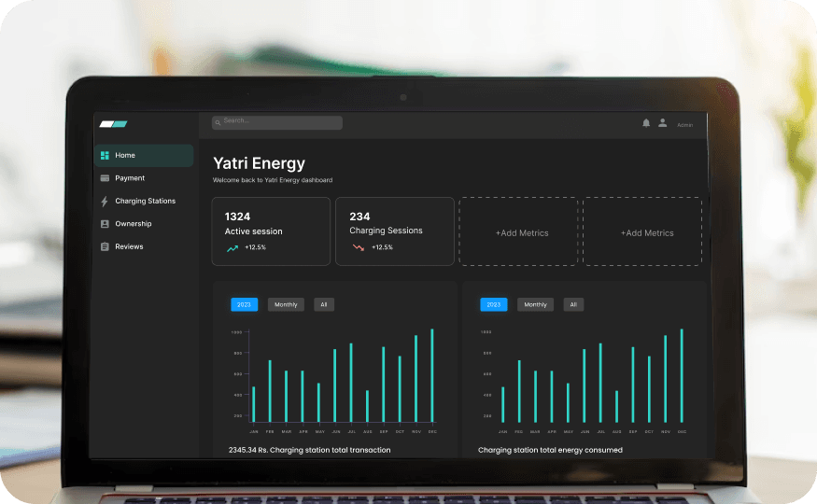Click the upward trend icon under Active session
The image size is (817, 504).
pyautogui.click(x=232, y=248)
